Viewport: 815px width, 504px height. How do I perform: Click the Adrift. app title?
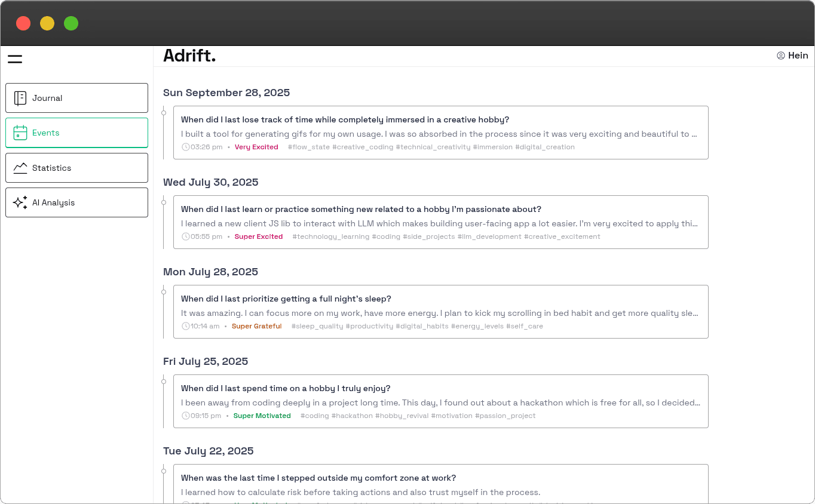coord(189,56)
